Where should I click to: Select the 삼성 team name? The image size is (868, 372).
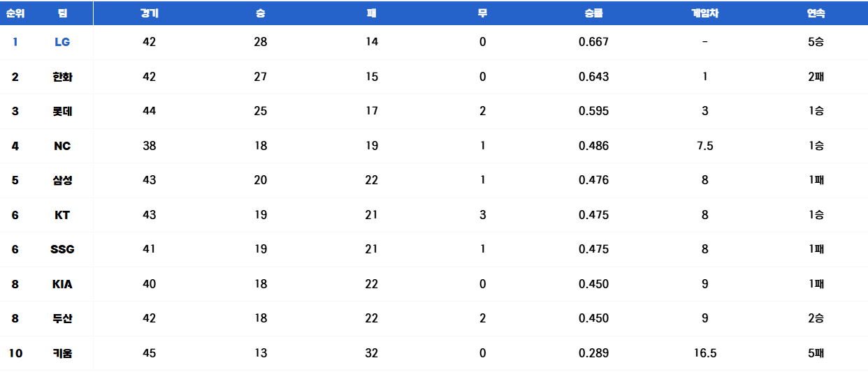click(62, 180)
